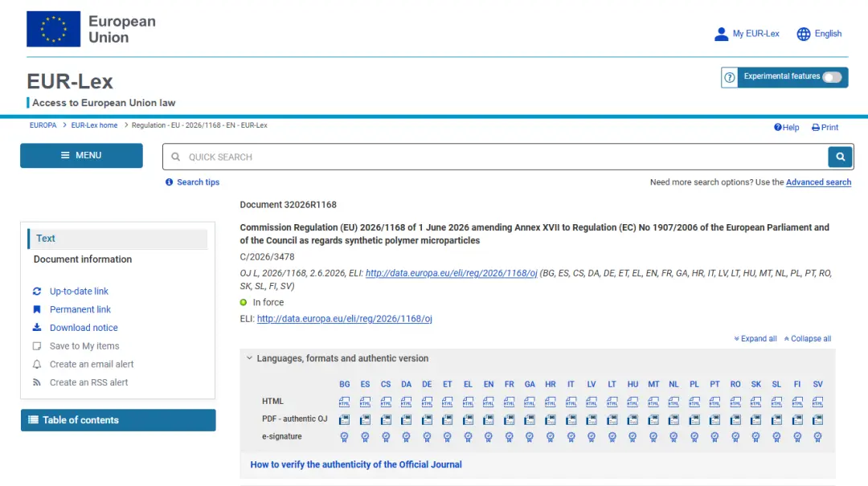
Task: Click the Up-to-date link
Action: (79, 291)
